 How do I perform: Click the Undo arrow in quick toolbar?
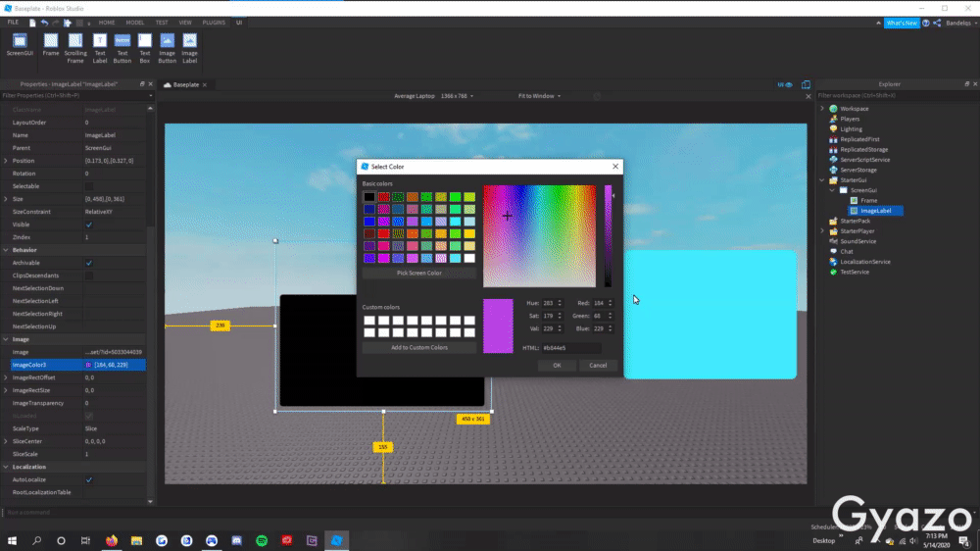pyautogui.click(x=44, y=23)
